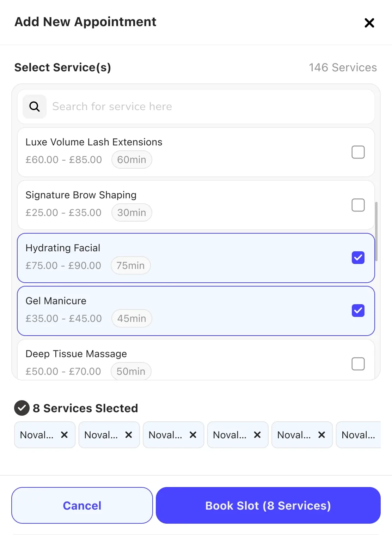Click Book Slot (8 Services) button
Image resolution: width=392 pixels, height=535 pixels.
[268, 505]
